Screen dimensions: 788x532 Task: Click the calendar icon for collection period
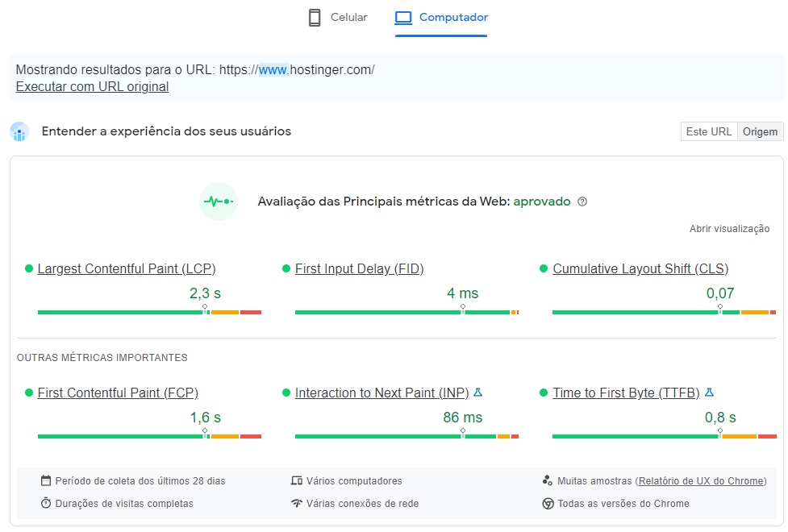pos(46,480)
